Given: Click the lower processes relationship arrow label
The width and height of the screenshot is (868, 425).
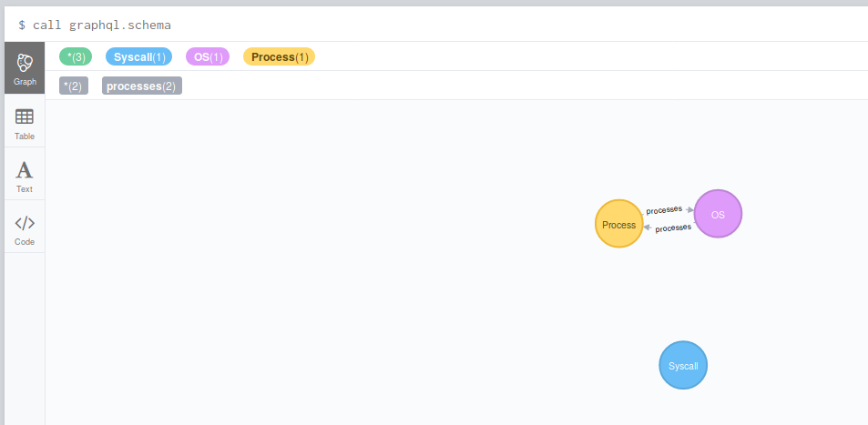Looking at the screenshot, I should pyautogui.click(x=673, y=228).
